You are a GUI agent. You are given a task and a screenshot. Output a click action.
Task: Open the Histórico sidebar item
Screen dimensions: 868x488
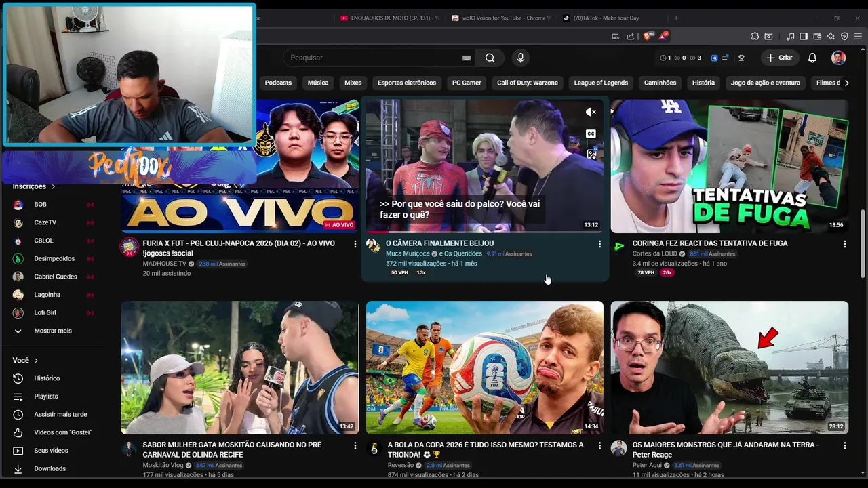[47, 378]
